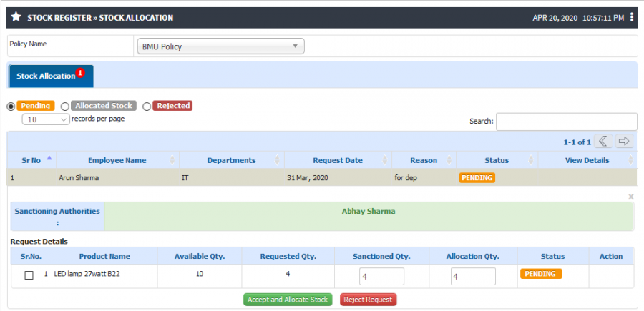Screen dimensions: 644x311
Task: Click the '1-1 of 1' pagination text
Action: tap(577, 142)
